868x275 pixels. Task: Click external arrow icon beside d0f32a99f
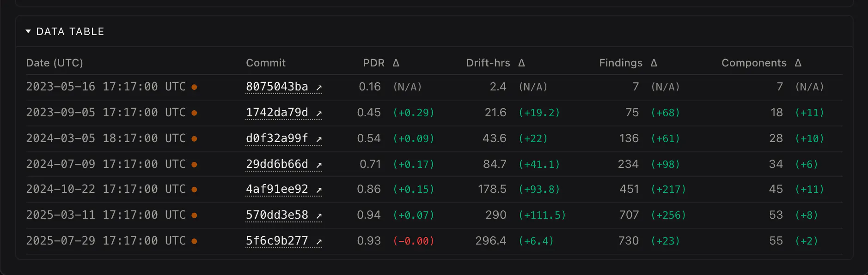pos(318,139)
